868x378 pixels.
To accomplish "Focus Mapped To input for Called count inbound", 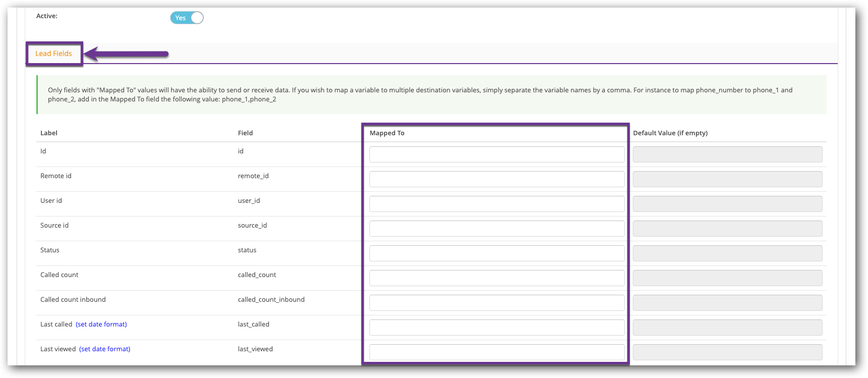I will (497, 303).
